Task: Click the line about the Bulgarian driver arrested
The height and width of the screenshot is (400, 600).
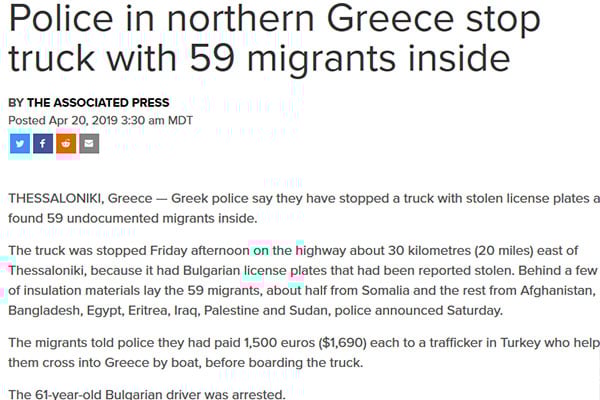Action: (x=147, y=394)
